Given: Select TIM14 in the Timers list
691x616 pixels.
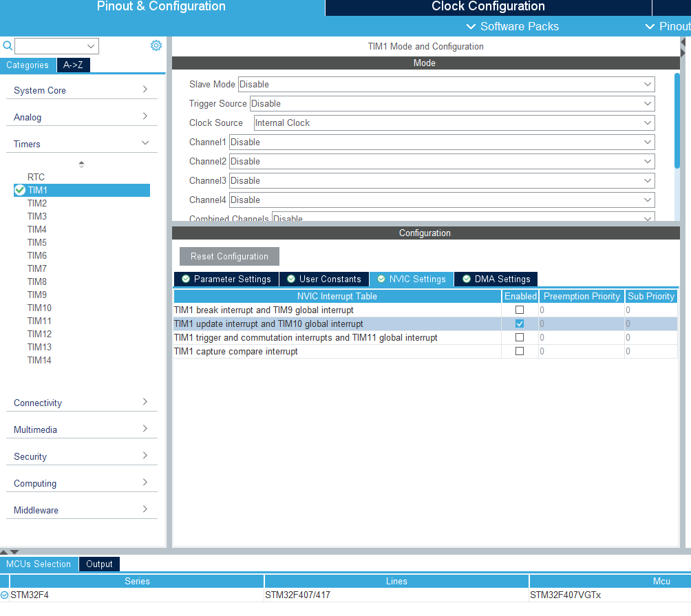Looking at the screenshot, I should click(x=39, y=360).
